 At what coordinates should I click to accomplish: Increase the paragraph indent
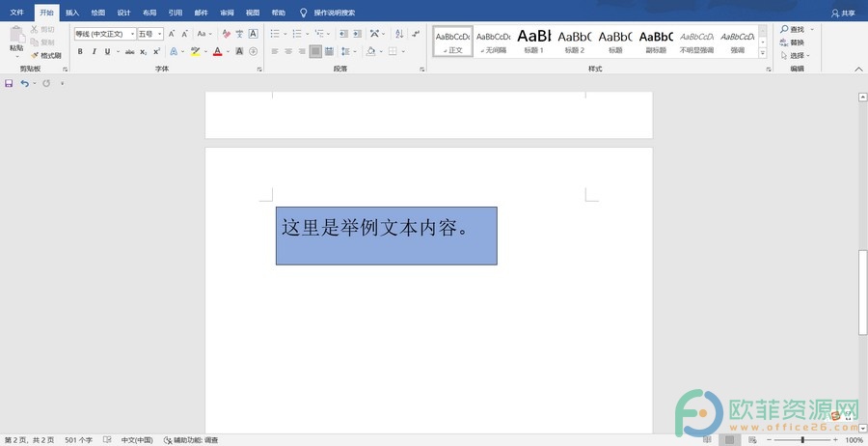pos(357,34)
